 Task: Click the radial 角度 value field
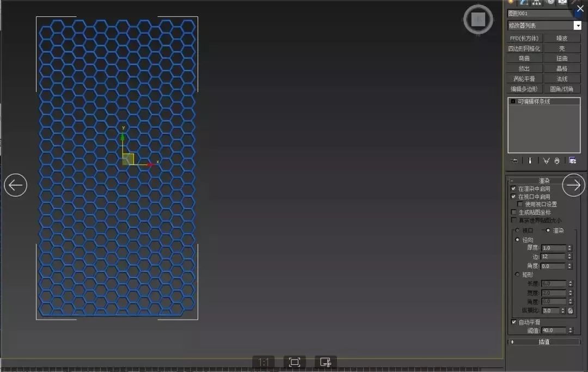click(x=554, y=266)
